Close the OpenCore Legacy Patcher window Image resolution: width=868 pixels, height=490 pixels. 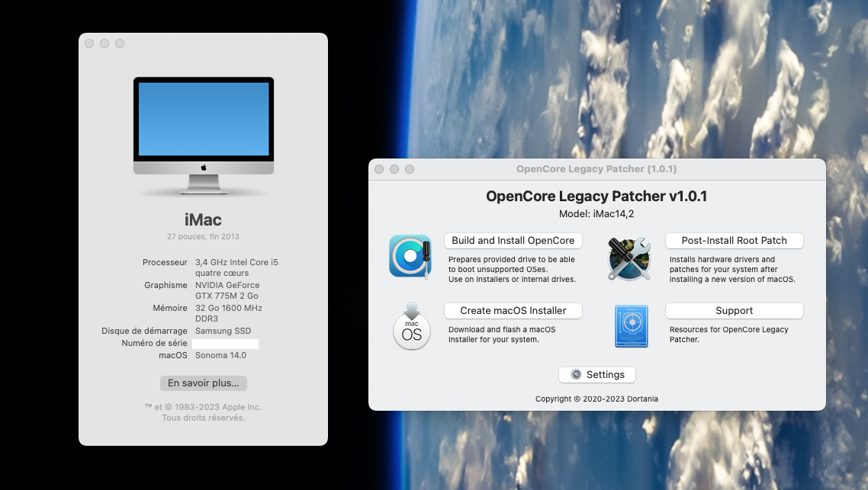pos(379,169)
